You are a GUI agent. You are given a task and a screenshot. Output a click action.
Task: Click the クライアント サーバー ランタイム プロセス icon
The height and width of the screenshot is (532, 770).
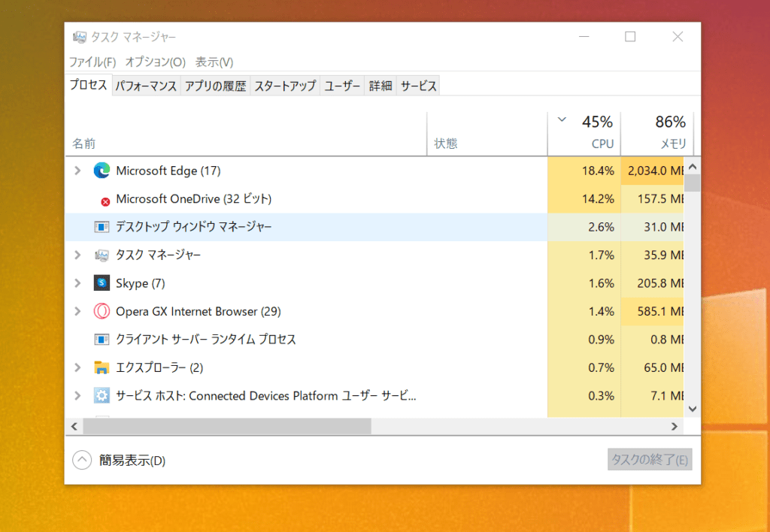click(102, 340)
